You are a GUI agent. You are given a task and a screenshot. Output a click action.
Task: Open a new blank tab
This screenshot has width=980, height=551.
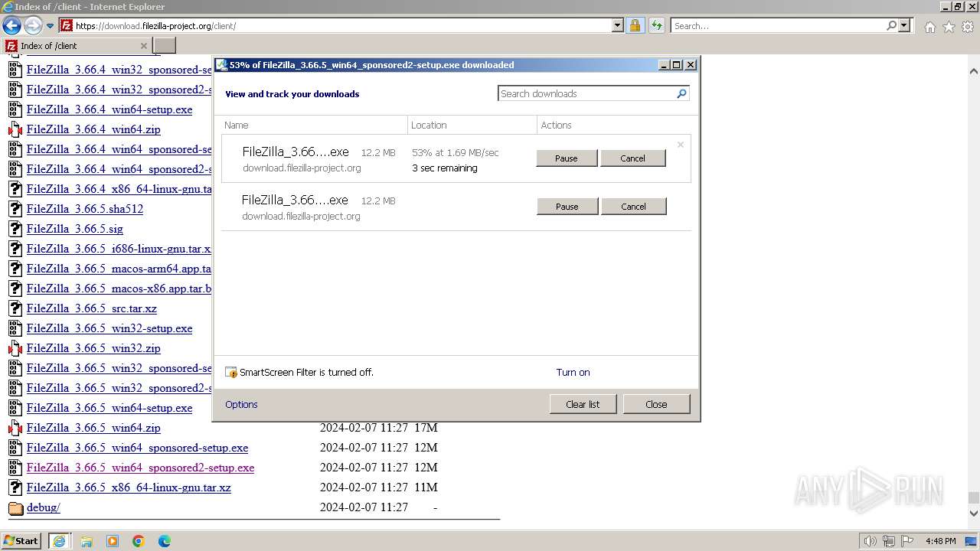[x=165, y=45]
